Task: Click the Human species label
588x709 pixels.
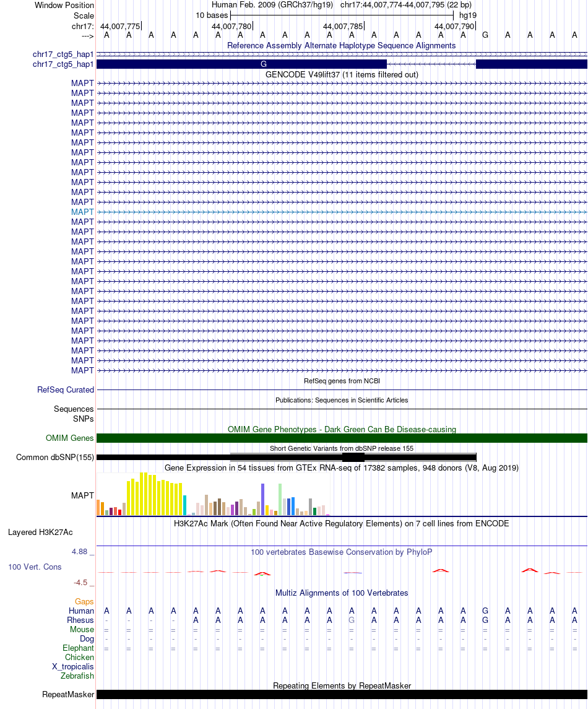Action: tap(81, 611)
